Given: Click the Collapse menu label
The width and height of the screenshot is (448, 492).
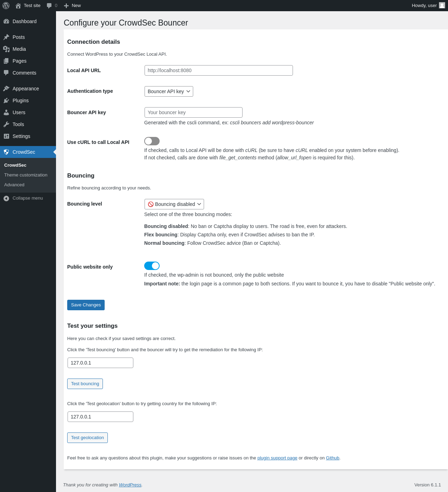Looking at the screenshot, I should [28, 198].
